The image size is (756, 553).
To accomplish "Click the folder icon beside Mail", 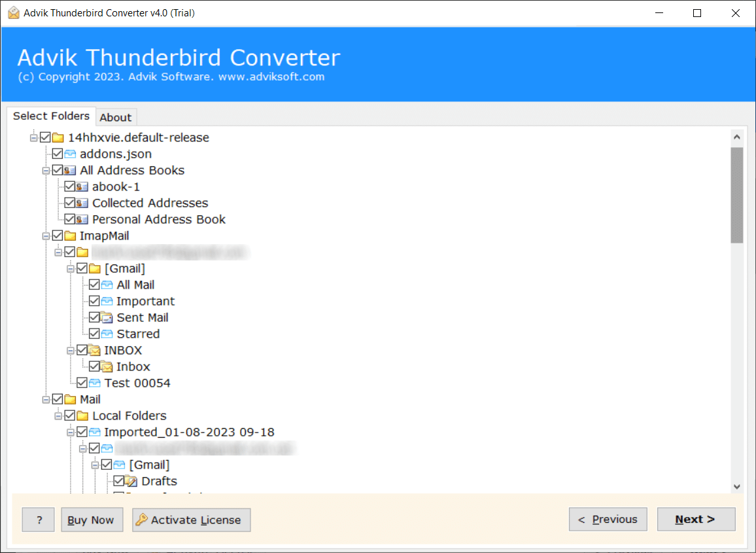I will click(71, 400).
